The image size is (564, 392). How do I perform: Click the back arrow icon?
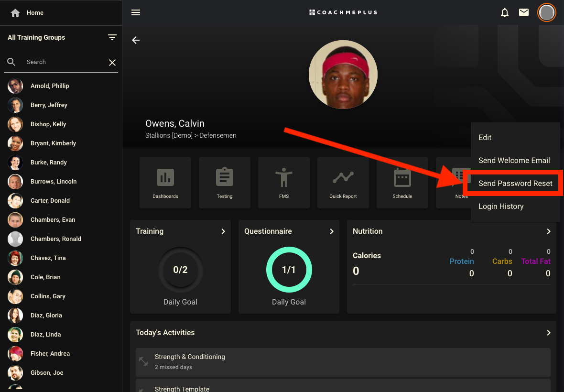tap(136, 40)
